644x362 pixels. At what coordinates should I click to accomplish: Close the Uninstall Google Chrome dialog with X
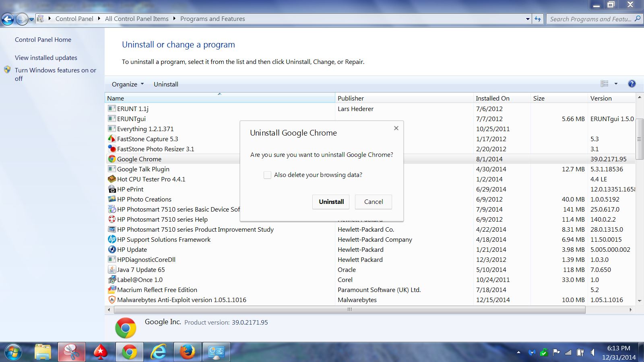click(x=396, y=128)
